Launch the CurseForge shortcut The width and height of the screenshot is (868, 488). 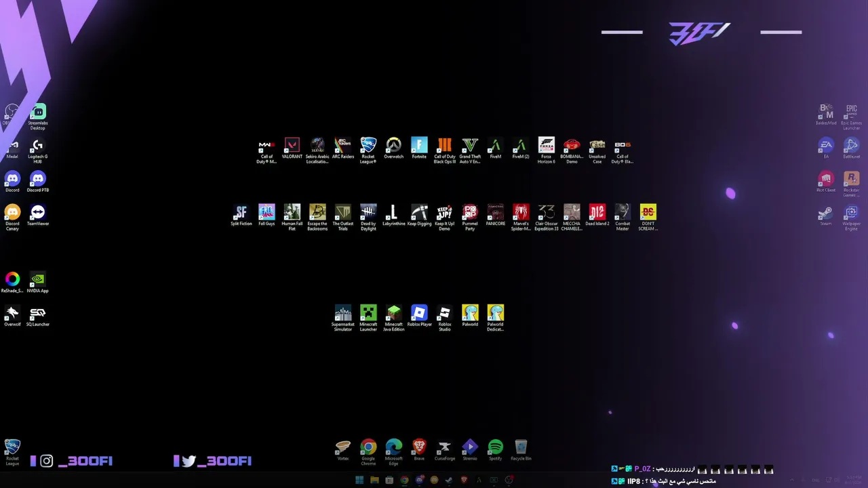445,451
